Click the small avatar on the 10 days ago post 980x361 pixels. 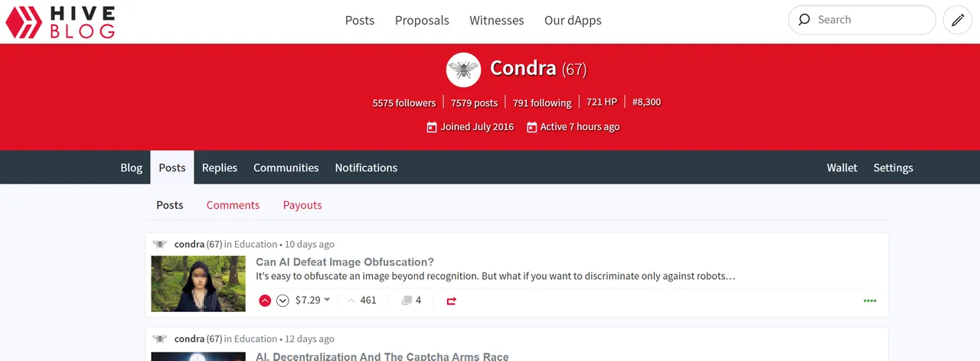click(x=159, y=245)
